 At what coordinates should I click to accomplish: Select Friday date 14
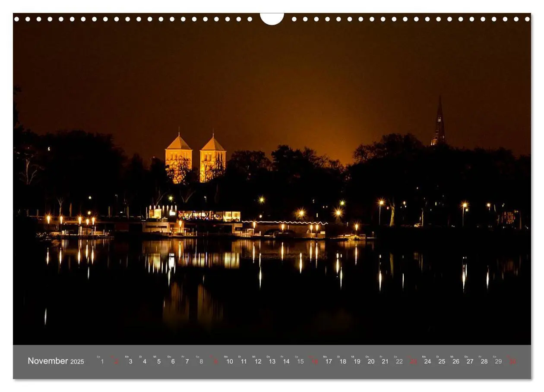[x=286, y=361]
